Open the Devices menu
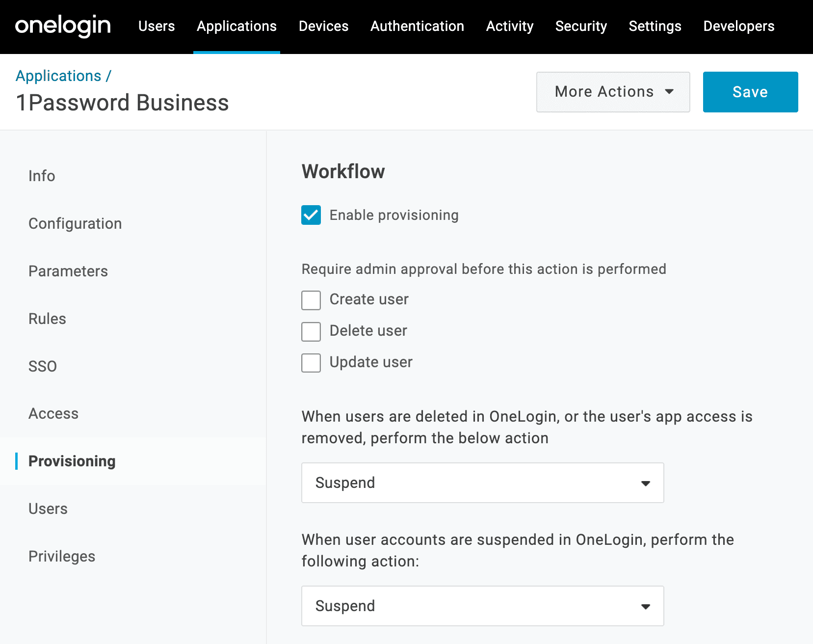 [x=323, y=26]
